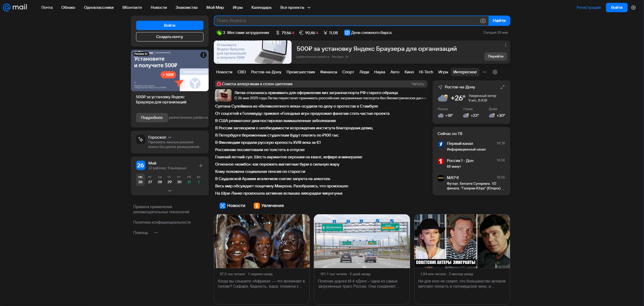Image resolution: width=644 pixels, height=306 pixels.
Task: Open Игры in top navigation
Action: [238, 8]
